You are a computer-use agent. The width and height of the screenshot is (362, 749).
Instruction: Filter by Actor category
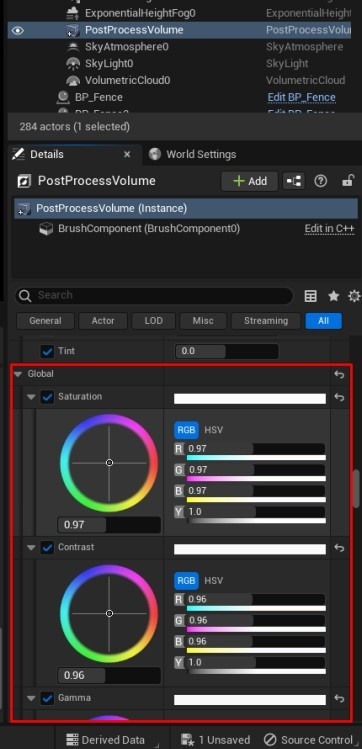point(103,321)
